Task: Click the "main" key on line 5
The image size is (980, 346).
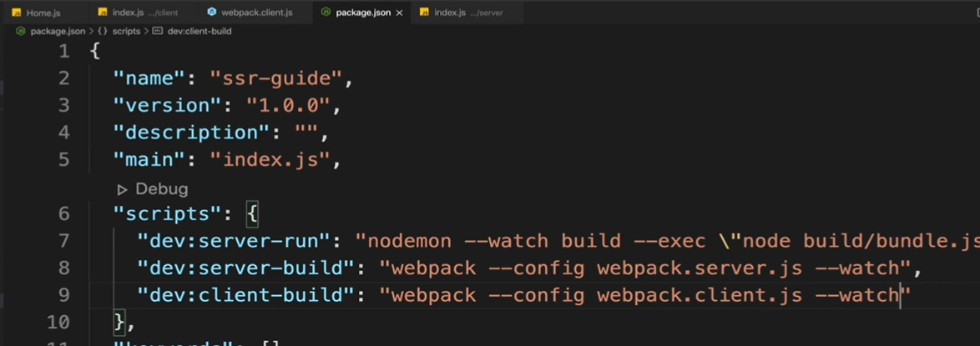Action: 148,160
